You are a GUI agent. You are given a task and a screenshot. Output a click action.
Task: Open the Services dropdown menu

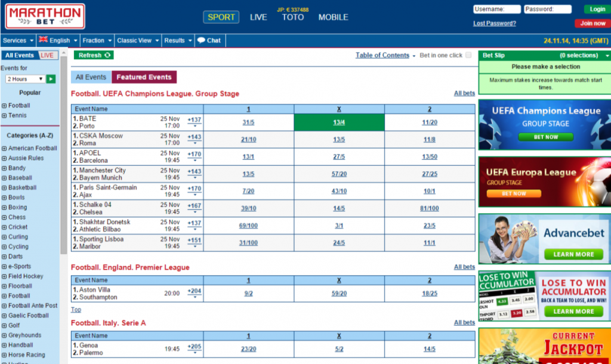tap(18, 41)
